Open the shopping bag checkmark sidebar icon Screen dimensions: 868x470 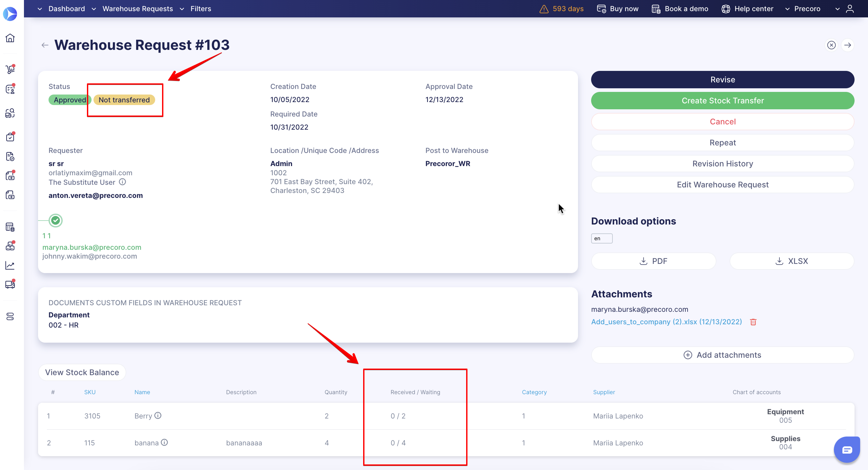pos(10,137)
